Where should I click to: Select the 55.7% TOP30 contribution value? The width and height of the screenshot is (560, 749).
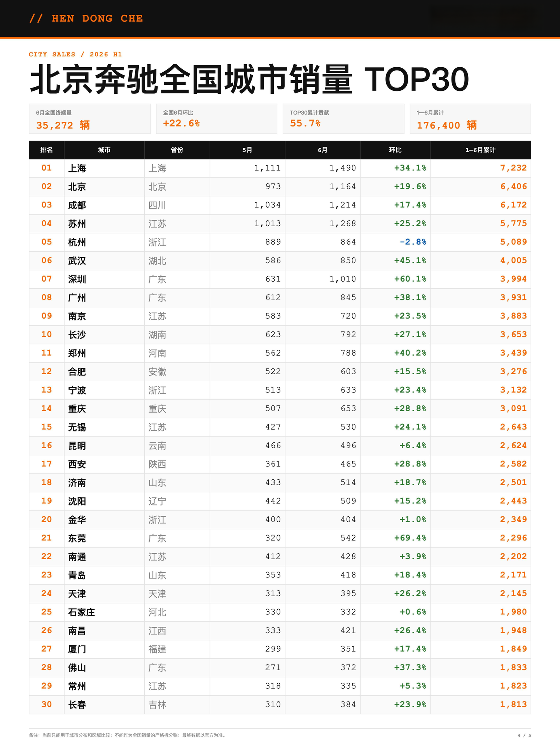point(305,123)
